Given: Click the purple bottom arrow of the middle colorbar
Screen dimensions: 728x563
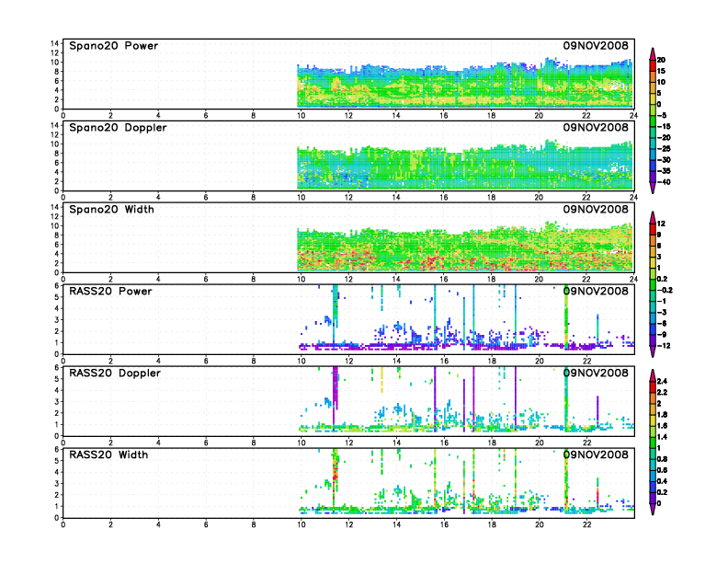Looking at the screenshot, I should (653, 351).
